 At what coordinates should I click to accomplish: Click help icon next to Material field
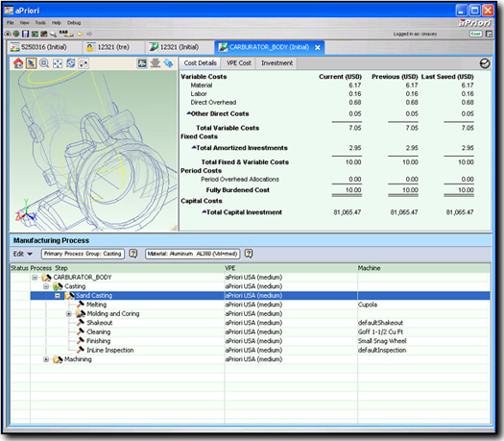click(x=249, y=254)
